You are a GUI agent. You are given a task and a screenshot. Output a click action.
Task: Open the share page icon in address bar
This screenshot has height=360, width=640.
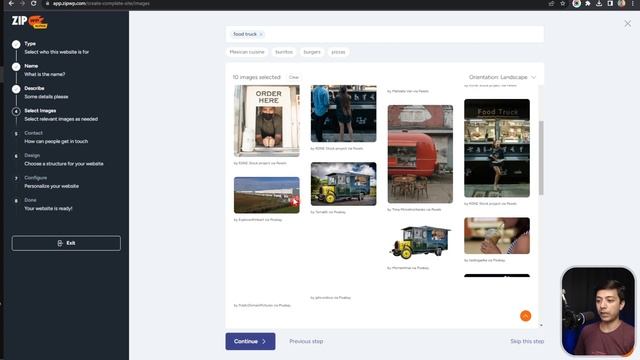[551, 3]
